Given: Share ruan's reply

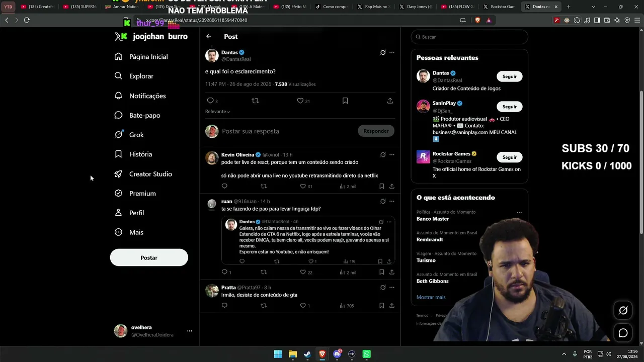Looking at the screenshot, I should click(x=391, y=272).
